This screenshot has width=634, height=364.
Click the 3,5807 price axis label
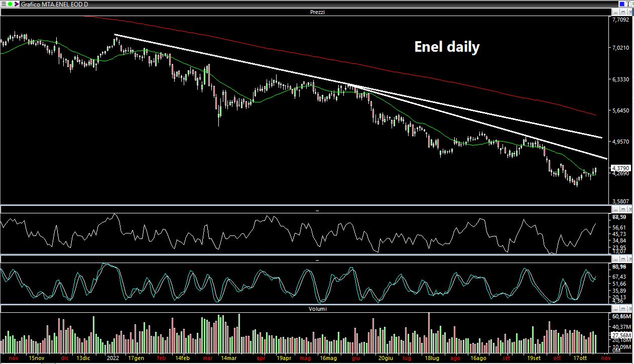click(621, 201)
